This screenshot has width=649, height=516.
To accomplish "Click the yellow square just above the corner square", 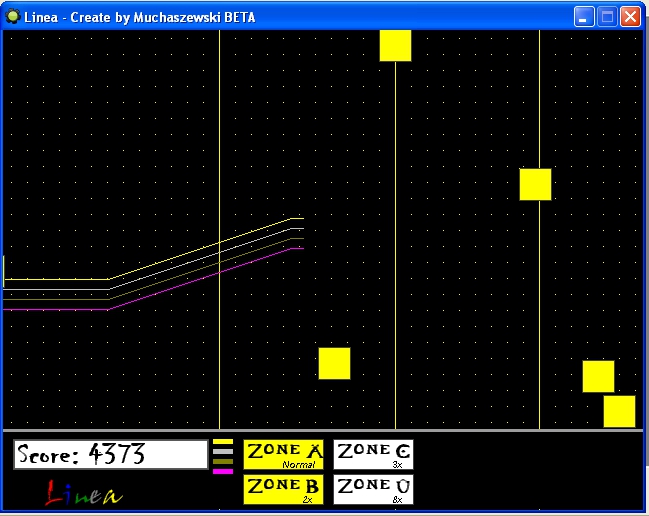I will [x=598, y=376].
